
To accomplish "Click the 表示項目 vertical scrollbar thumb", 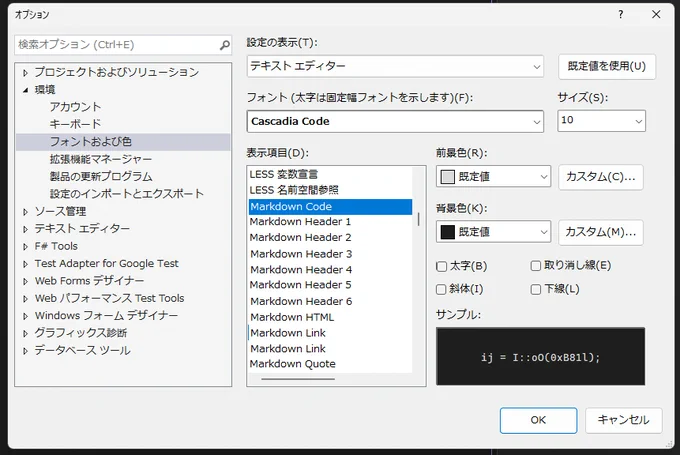I will click(418, 219).
